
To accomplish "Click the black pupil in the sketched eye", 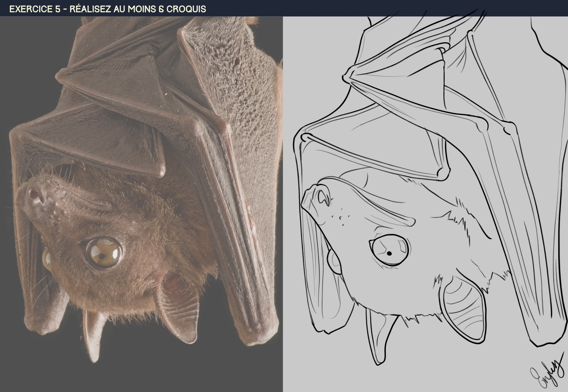I will [x=389, y=253].
